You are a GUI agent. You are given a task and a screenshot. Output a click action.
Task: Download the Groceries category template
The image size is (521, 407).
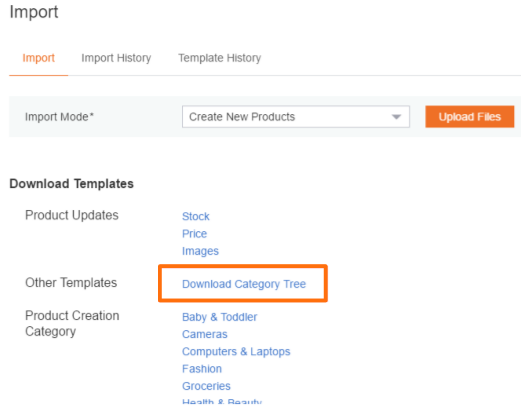pos(206,386)
